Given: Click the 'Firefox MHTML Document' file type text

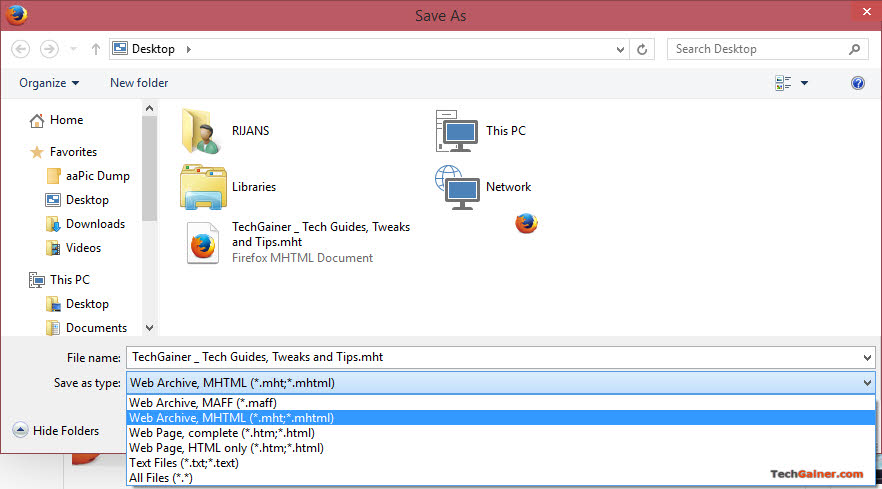Looking at the screenshot, I should [x=302, y=258].
